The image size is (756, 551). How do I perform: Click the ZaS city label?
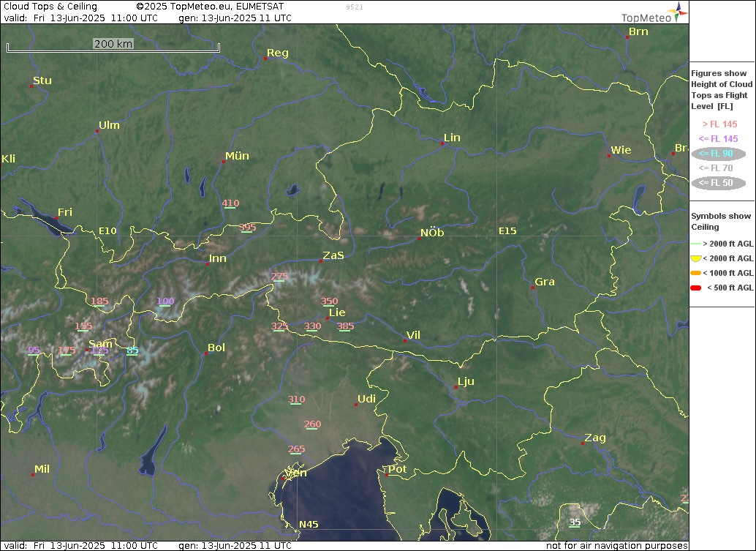(333, 255)
